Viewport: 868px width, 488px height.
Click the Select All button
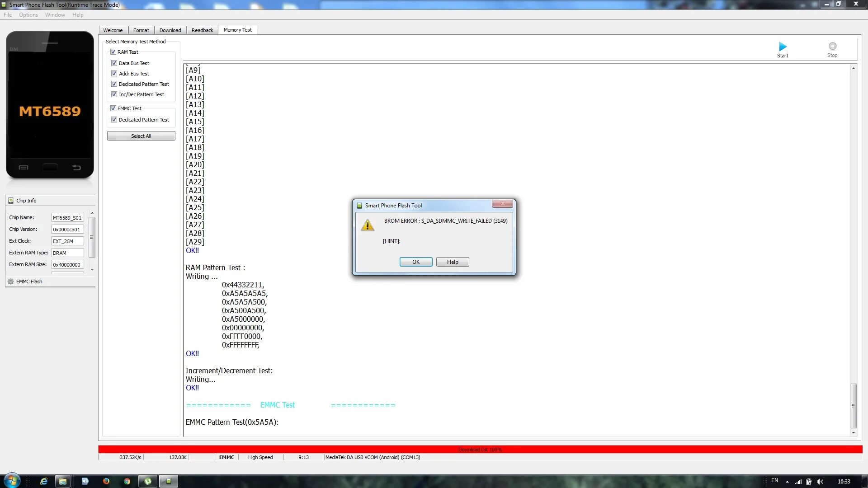(x=141, y=136)
